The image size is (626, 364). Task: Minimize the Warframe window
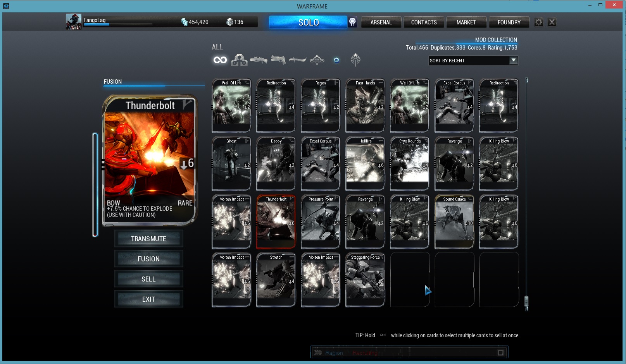[590, 5]
